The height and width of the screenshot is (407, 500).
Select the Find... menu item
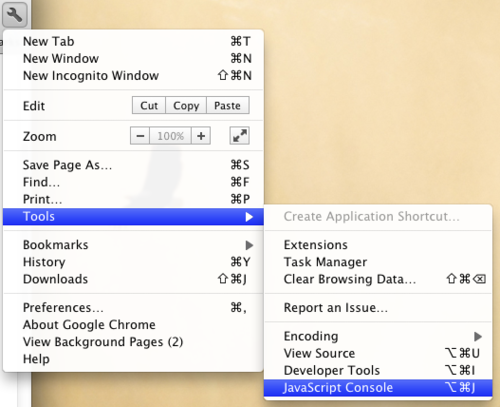[x=133, y=182]
